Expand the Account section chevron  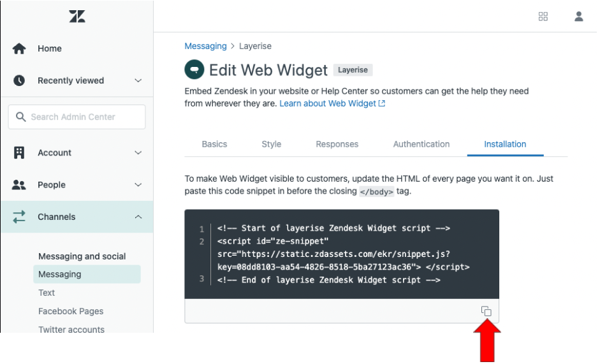click(x=138, y=152)
